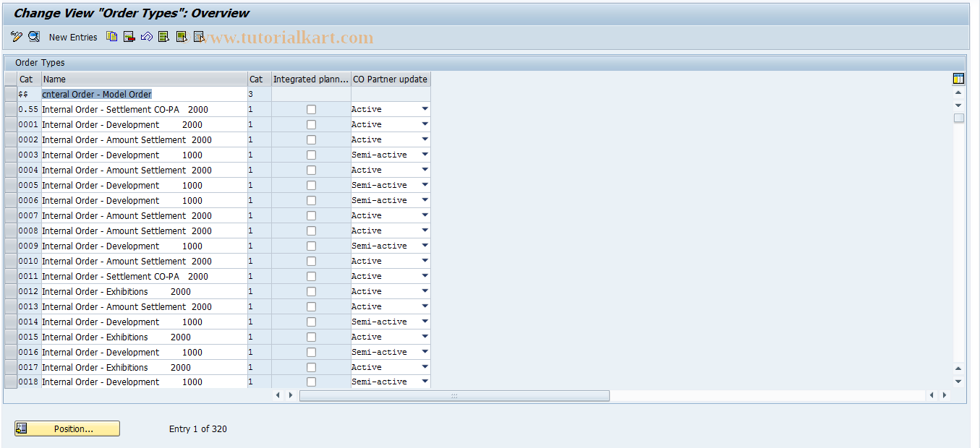
Task: Click Semi-active value for order 0014
Action: point(380,322)
